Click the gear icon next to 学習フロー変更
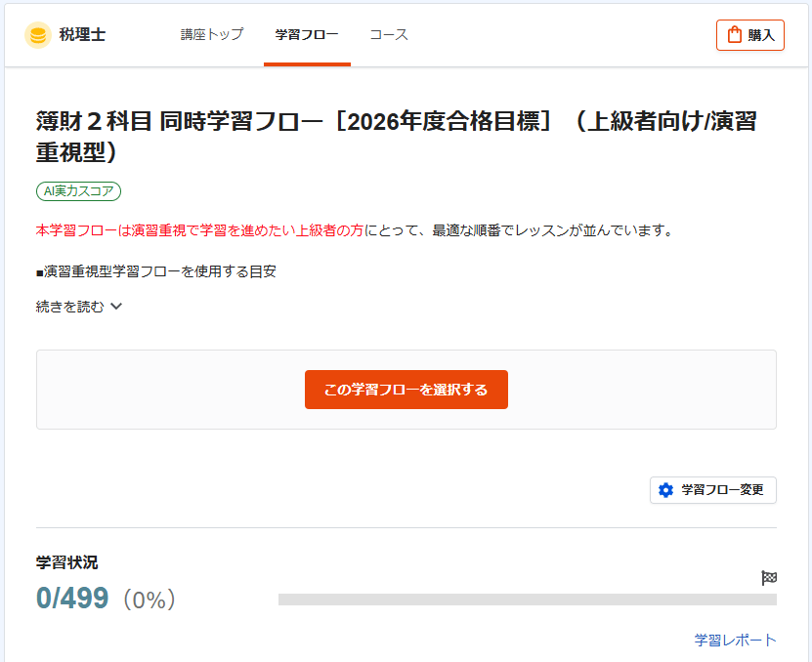This screenshot has width=812, height=662. tap(664, 490)
